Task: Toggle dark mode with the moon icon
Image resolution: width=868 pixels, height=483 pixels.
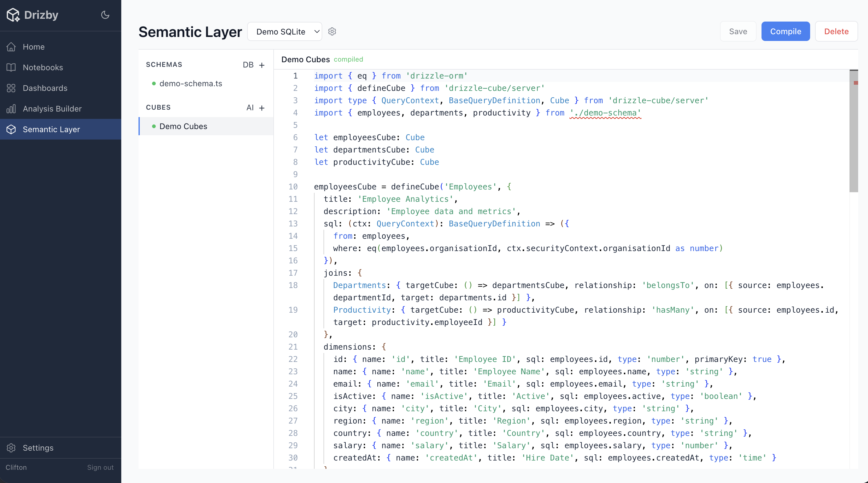Action: click(x=105, y=15)
